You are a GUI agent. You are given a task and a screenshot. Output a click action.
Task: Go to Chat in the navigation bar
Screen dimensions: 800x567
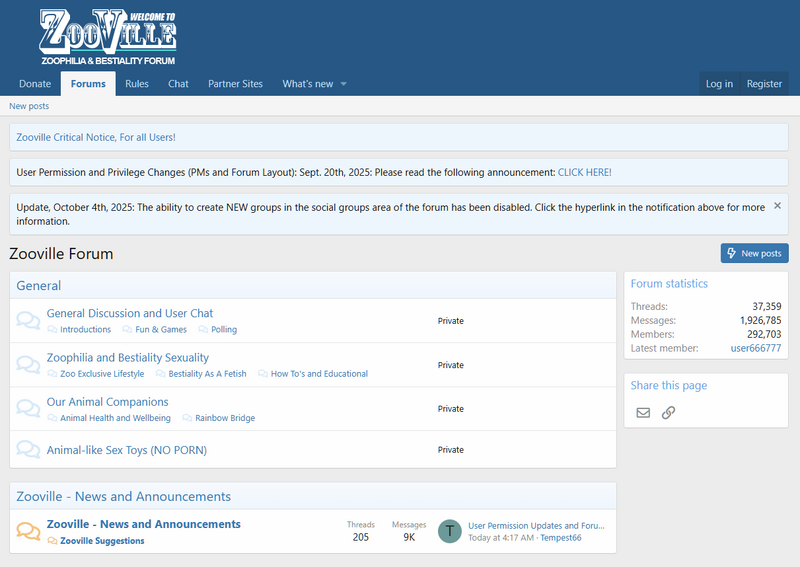(x=178, y=84)
